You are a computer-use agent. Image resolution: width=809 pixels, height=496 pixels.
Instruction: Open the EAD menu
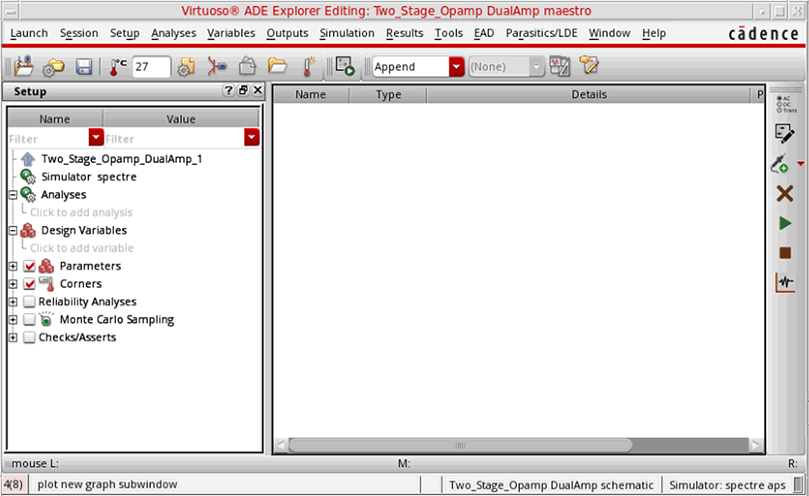pos(484,33)
